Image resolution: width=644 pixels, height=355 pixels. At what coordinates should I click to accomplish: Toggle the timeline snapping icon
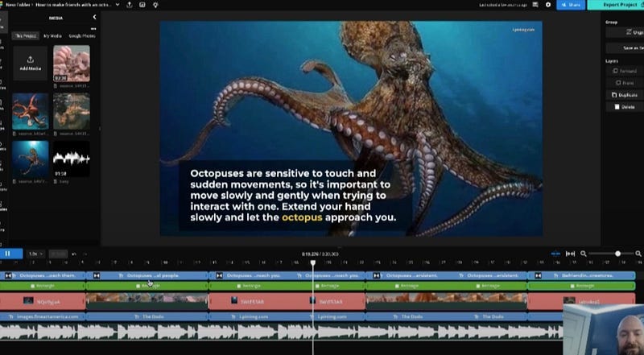click(x=555, y=254)
